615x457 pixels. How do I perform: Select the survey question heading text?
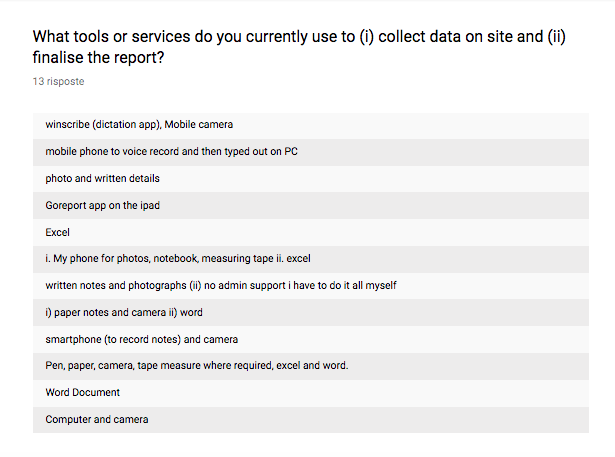[x=299, y=47]
